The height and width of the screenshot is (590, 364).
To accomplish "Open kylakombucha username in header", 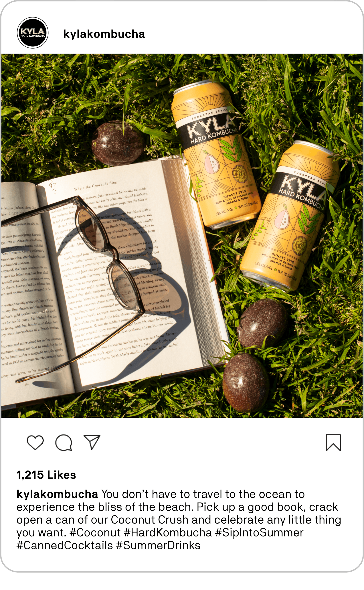I will 104,34.
